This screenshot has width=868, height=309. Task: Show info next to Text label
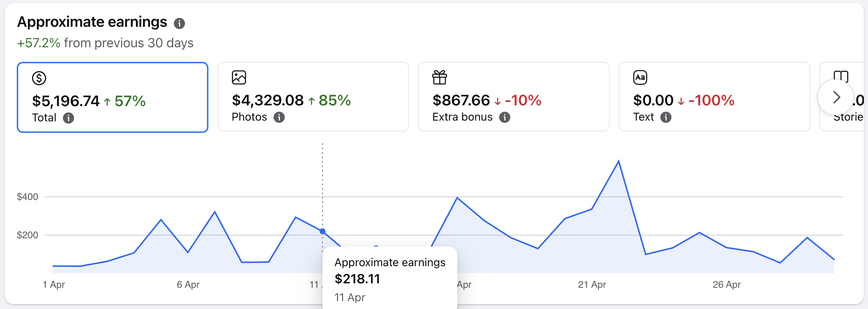[666, 117]
